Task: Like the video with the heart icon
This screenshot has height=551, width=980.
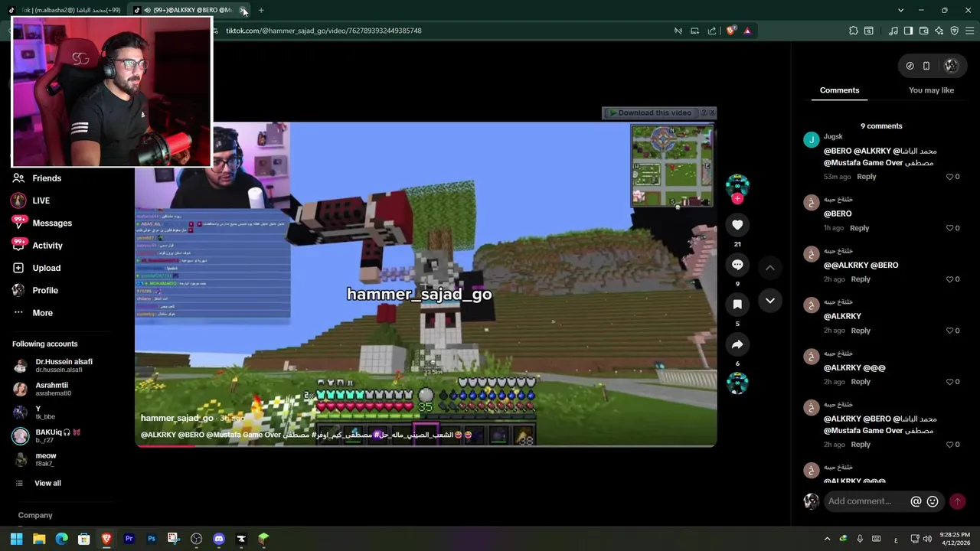Action: 737,224
